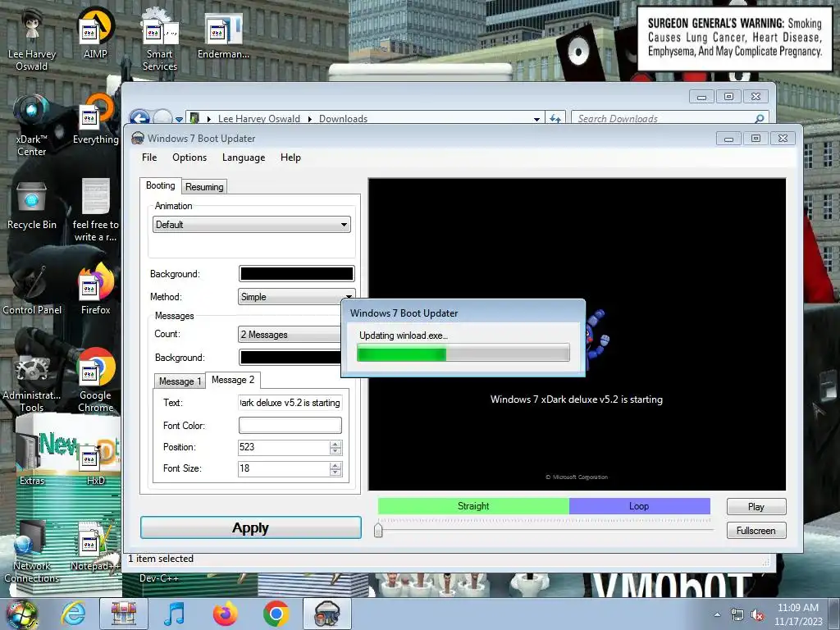This screenshot has width=840, height=630.
Task: Open the 'feel free to write a r...' text file
Action: pyautogui.click(x=95, y=210)
